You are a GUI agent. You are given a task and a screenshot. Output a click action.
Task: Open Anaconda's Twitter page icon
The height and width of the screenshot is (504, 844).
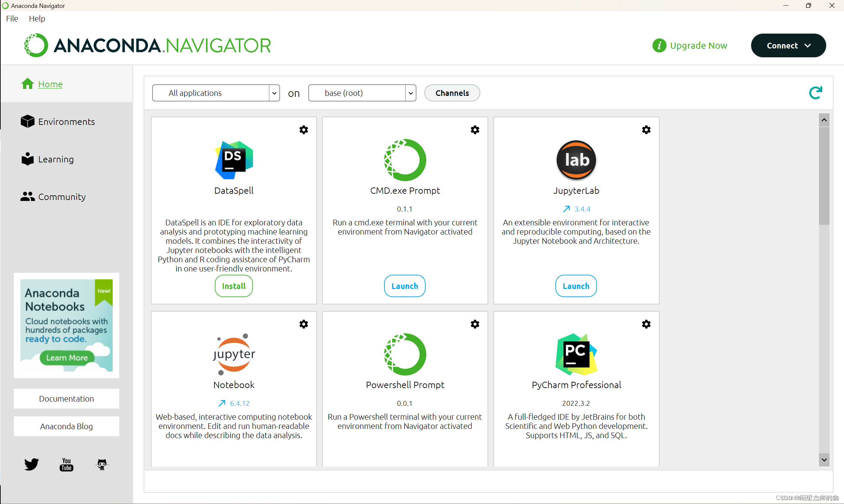click(31, 464)
